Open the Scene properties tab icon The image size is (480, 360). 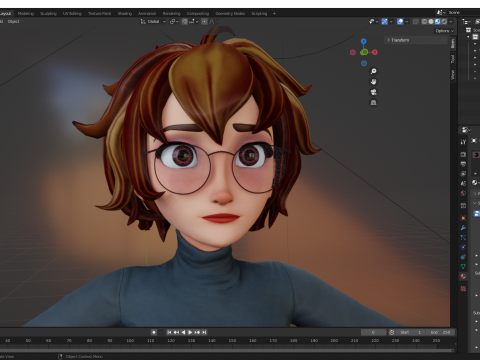coord(463,183)
